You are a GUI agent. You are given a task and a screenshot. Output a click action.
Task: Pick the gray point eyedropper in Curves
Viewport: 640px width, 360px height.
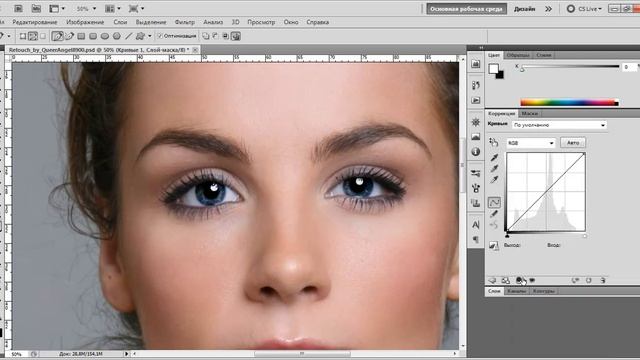tap(494, 169)
